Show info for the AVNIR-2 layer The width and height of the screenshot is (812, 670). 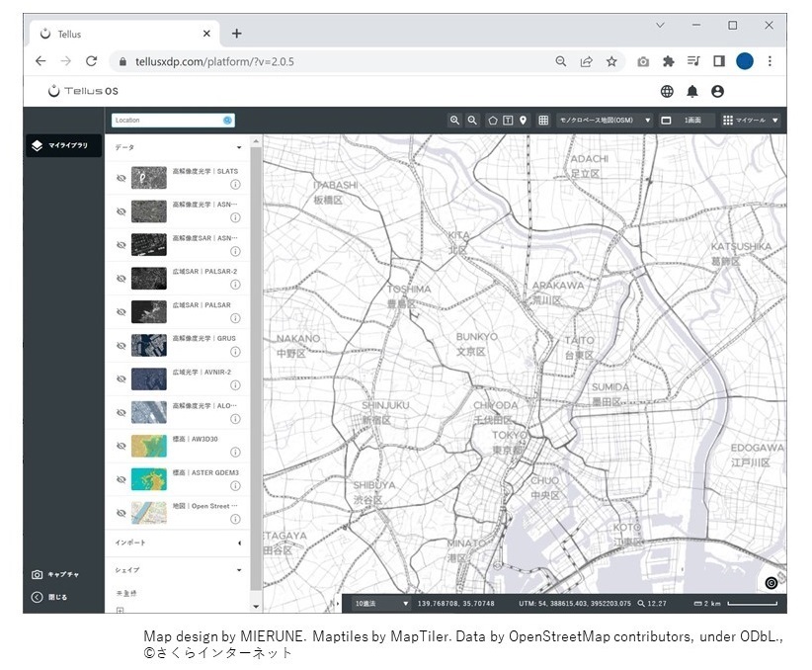click(x=235, y=385)
